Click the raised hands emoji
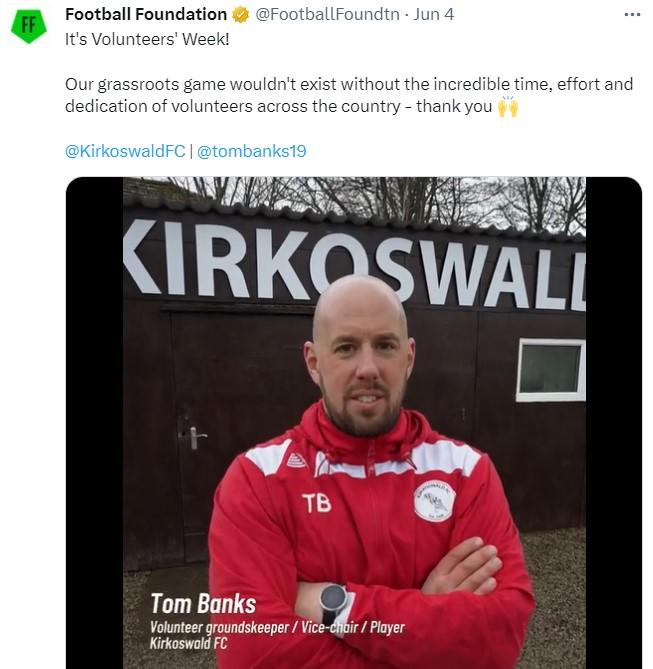653x669 pixels. (x=507, y=106)
